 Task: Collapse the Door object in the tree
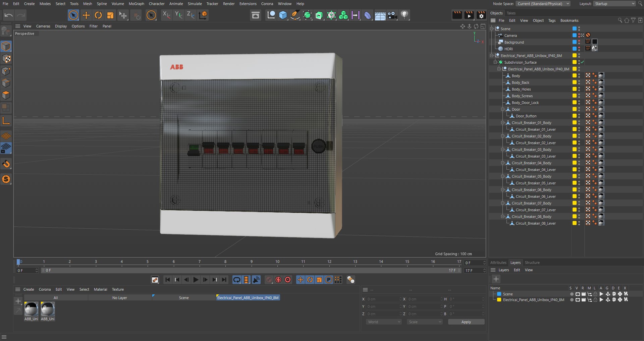(x=503, y=109)
